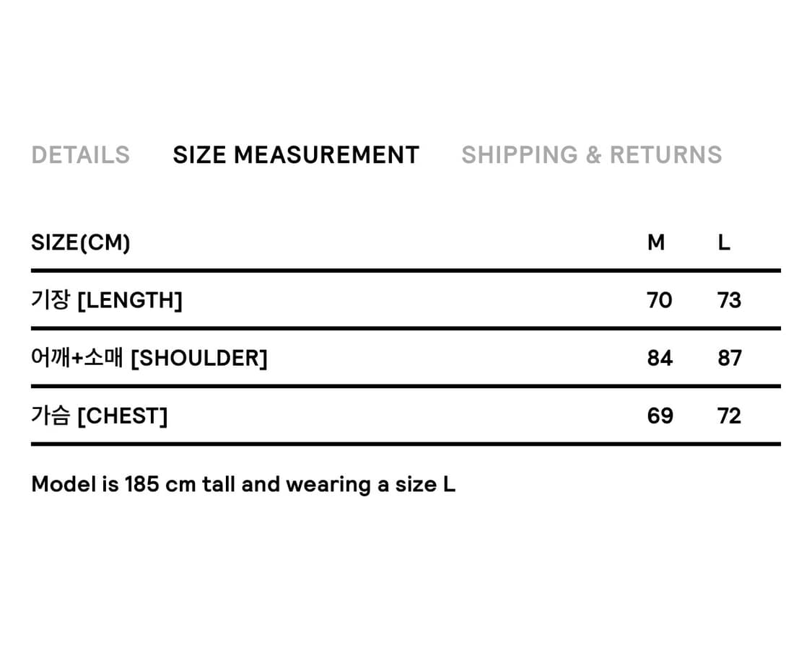Select the M size column header
This screenshot has width=812, height=663.
click(x=656, y=243)
